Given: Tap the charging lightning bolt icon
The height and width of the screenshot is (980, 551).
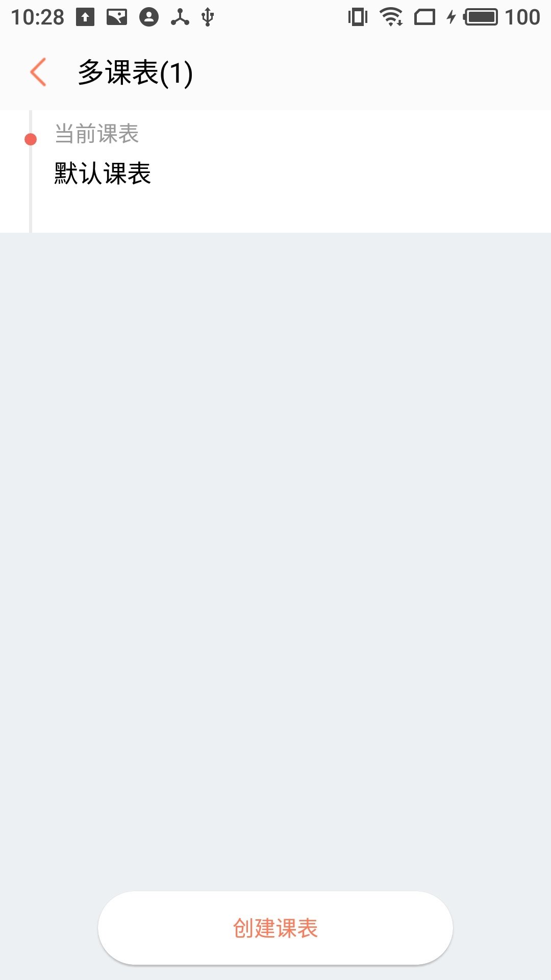Looking at the screenshot, I should click(x=451, y=17).
